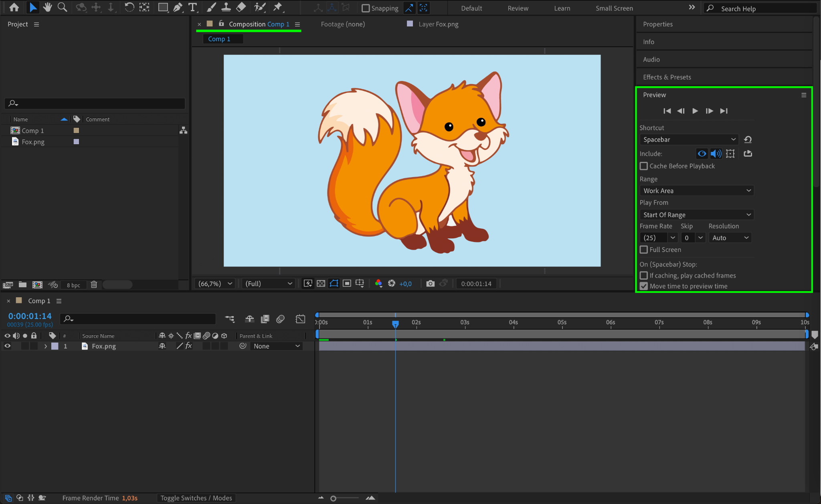Click the Take Snapshot camera icon
The height and width of the screenshot is (504, 821).
(430, 284)
